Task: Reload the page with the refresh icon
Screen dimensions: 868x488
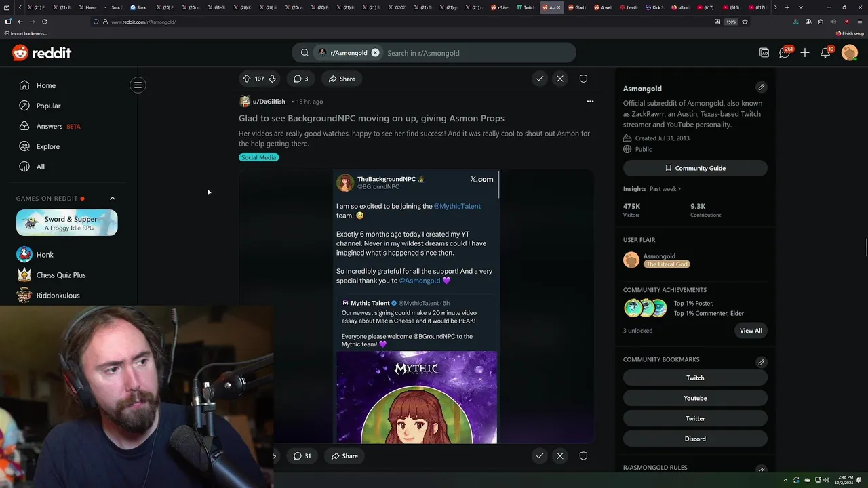Action: pos(45,22)
